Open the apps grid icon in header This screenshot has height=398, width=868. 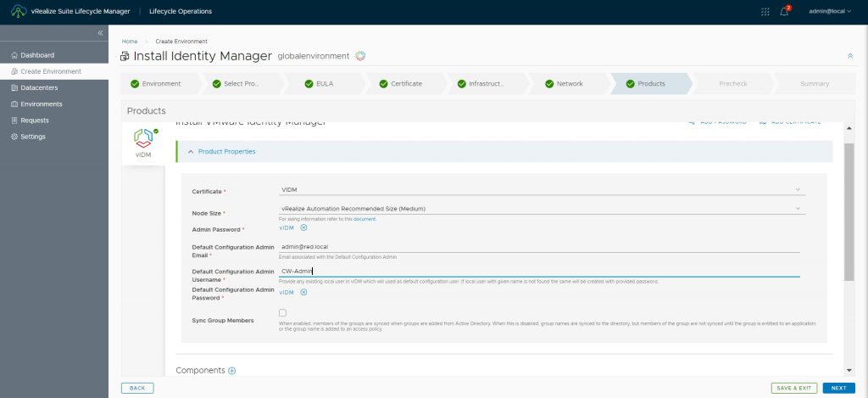pyautogui.click(x=765, y=12)
